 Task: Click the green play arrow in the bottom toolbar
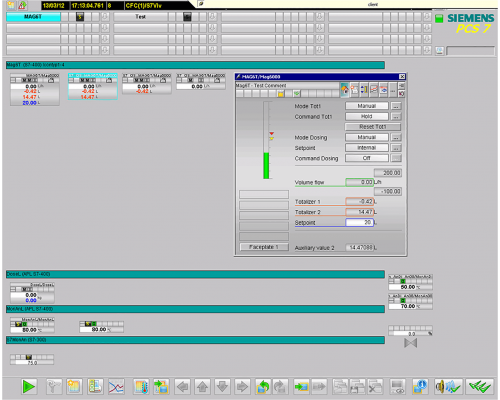tap(29, 387)
